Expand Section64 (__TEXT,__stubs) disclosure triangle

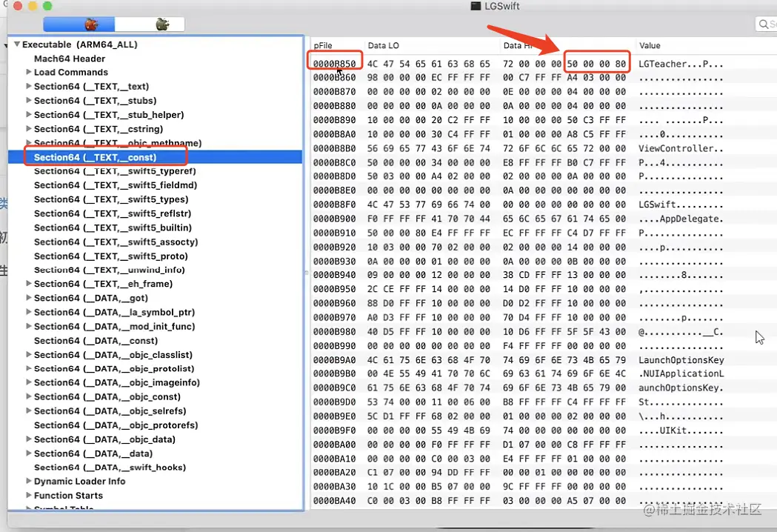[29, 100]
